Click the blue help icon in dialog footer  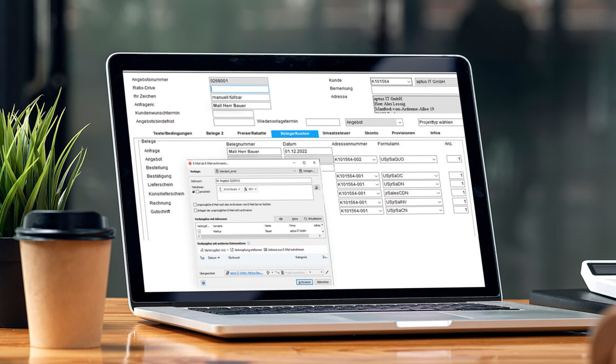click(204, 282)
